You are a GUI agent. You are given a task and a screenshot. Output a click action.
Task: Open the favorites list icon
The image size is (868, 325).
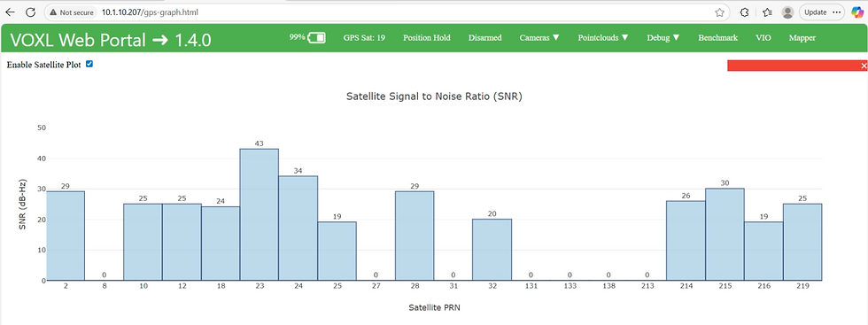coord(767,12)
